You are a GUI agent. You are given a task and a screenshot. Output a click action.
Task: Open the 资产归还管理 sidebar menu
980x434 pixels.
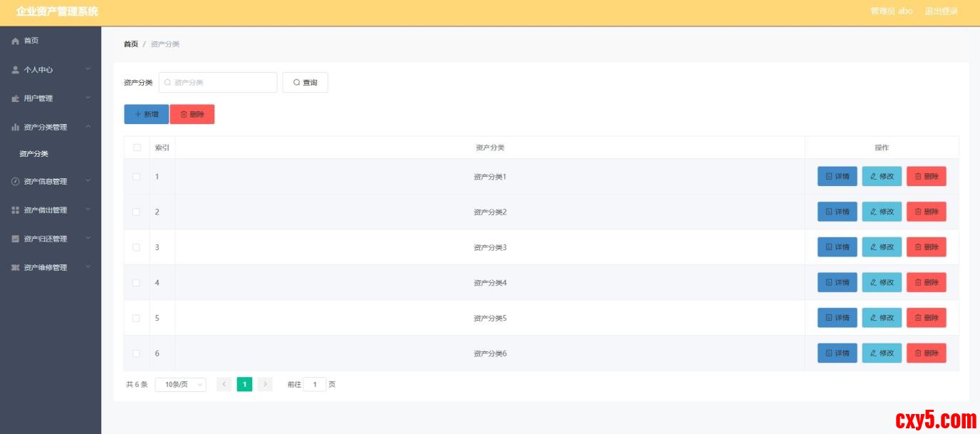(51, 239)
